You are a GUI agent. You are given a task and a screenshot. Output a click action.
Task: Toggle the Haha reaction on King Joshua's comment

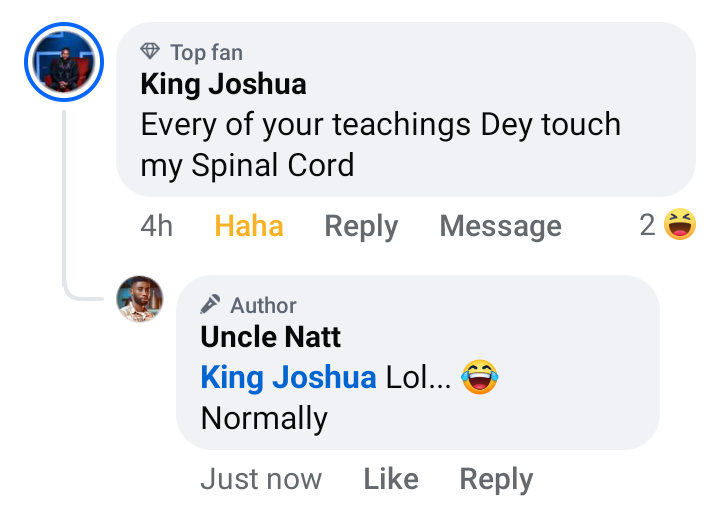[249, 226]
